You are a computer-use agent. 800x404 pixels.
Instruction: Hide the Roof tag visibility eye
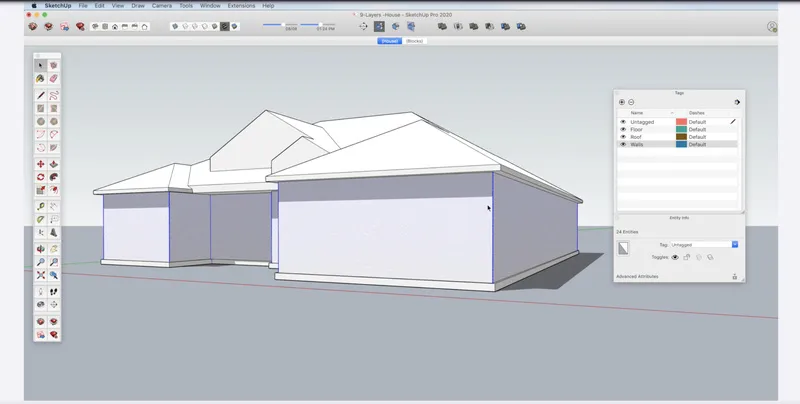(623, 137)
